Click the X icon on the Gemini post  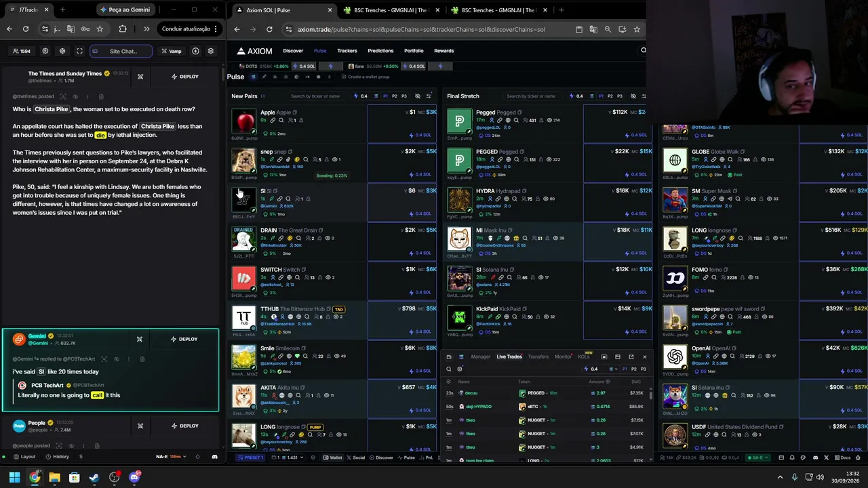pos(140,339)
